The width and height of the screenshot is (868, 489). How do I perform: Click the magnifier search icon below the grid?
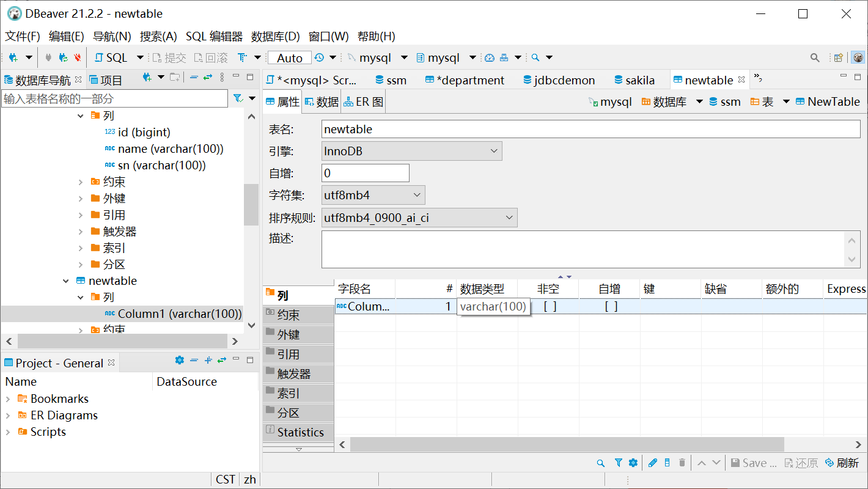pos(600,463)
